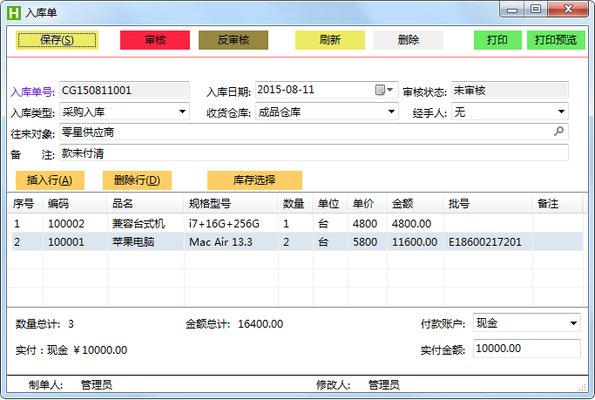The image size is (595, 400).
Task: Click the green H application icon
Action: click(14, 12)
